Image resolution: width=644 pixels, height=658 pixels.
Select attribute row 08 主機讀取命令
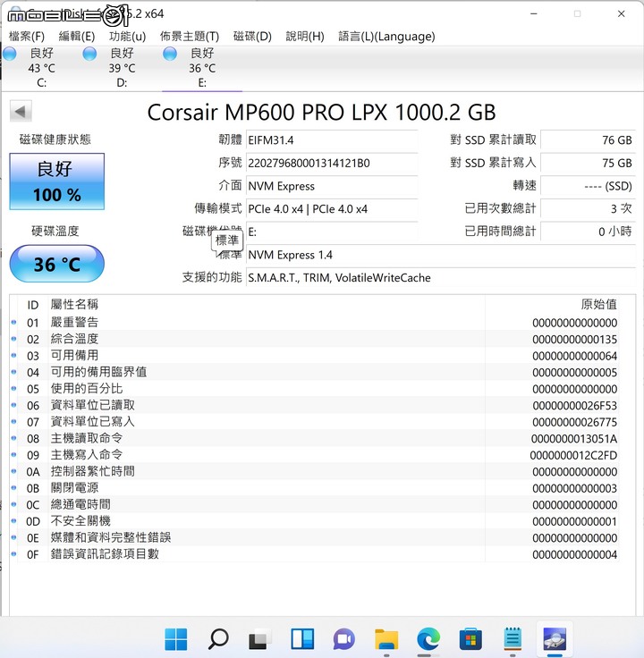(314, 439)
